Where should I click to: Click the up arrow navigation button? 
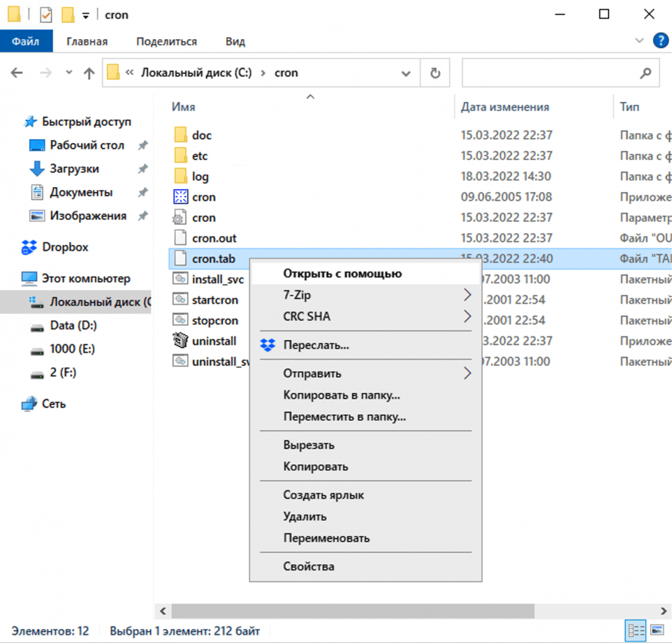pos(89,73)
